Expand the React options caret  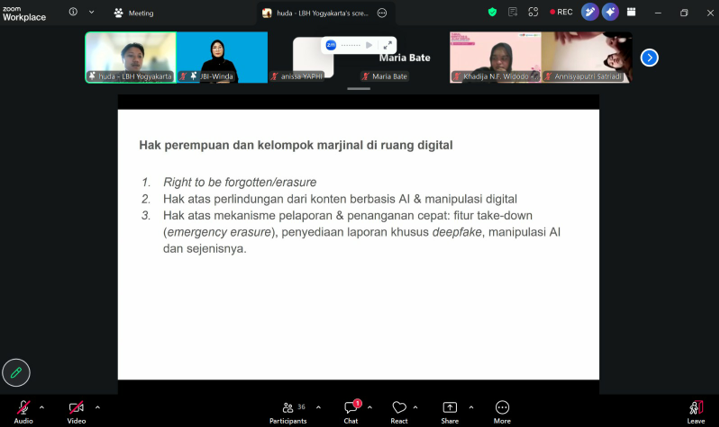415,407
